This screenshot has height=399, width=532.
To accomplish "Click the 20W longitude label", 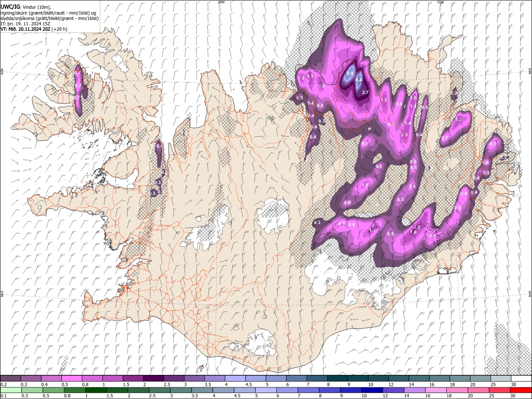I will (x=221, y=2).
